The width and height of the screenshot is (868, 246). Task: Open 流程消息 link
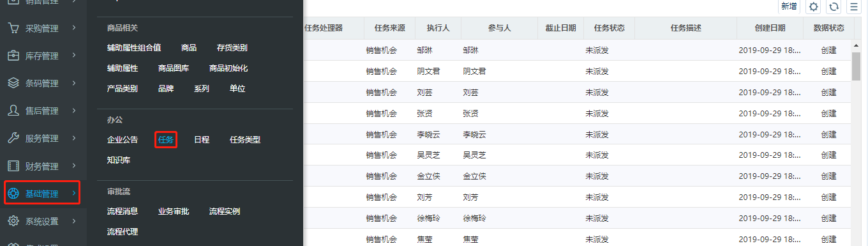[x=123, y=211]
